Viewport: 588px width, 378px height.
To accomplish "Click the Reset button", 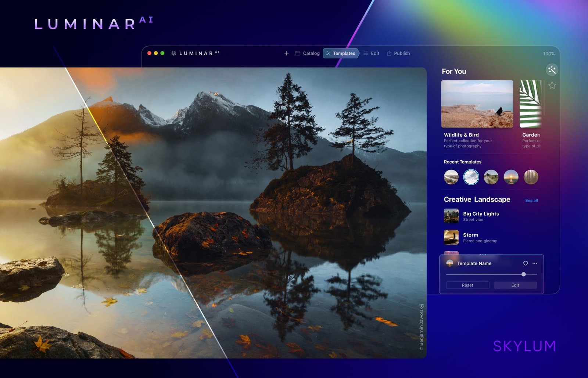I will click(467, 285).
